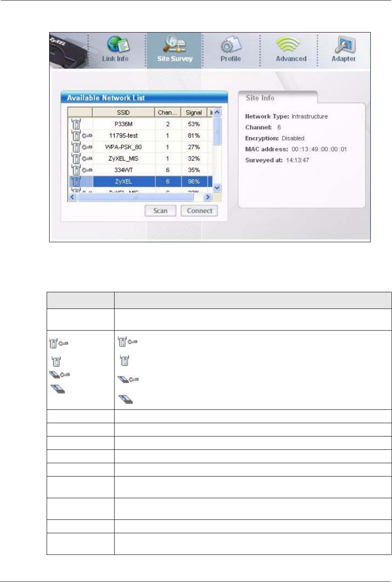The width and height of the screenshot is (392, 582).
Task: Sort by the SSID column header
Action: 123,113
